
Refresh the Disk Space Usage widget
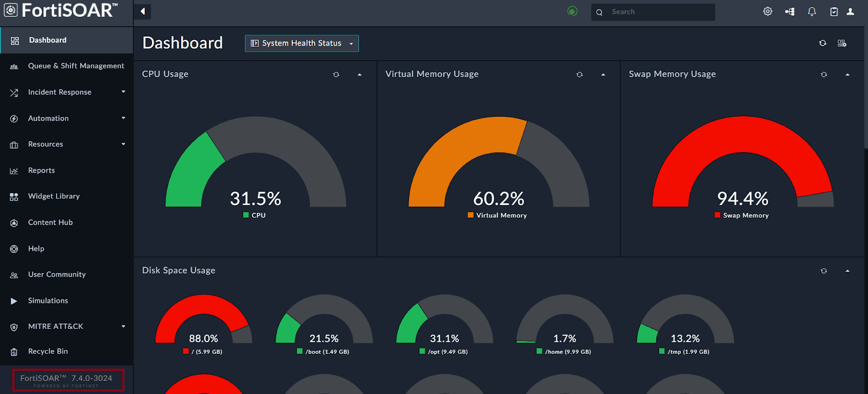point(824,271)
